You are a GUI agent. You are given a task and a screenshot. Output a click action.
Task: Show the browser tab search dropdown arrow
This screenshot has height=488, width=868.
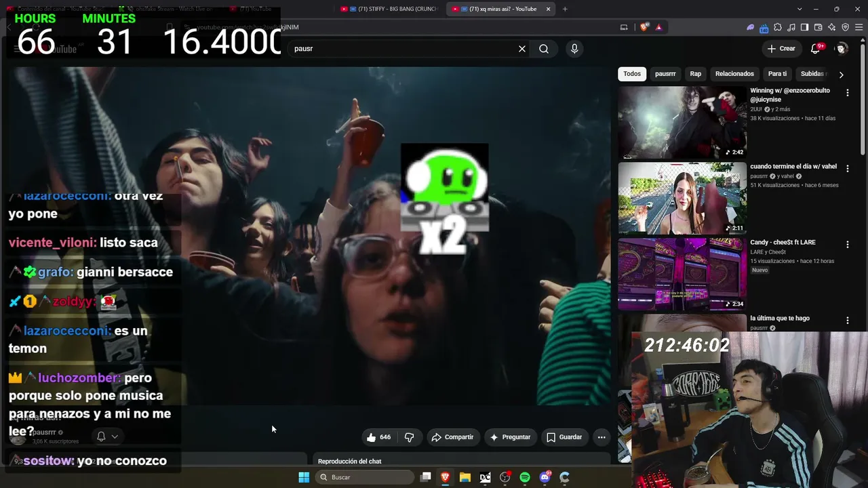[x=800, y=9]
